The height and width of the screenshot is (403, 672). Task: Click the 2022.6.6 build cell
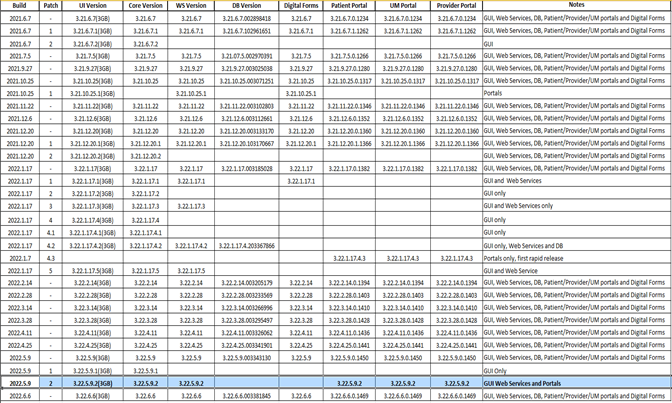coord(20,396)
